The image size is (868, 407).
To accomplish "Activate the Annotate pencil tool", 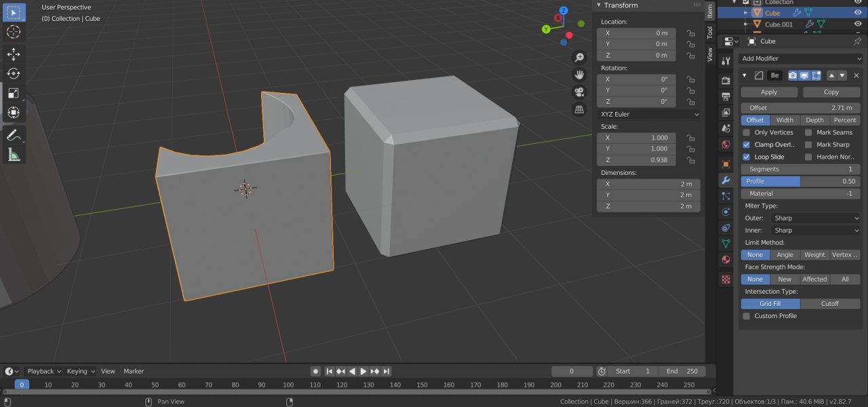I will tap(14, 136).
